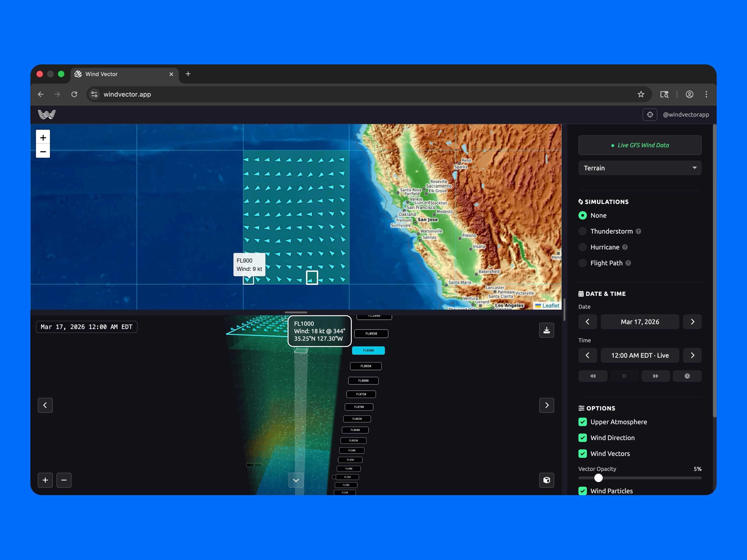
Task: Select the Thunderstorm simulation
Action: tap(582, 231)
